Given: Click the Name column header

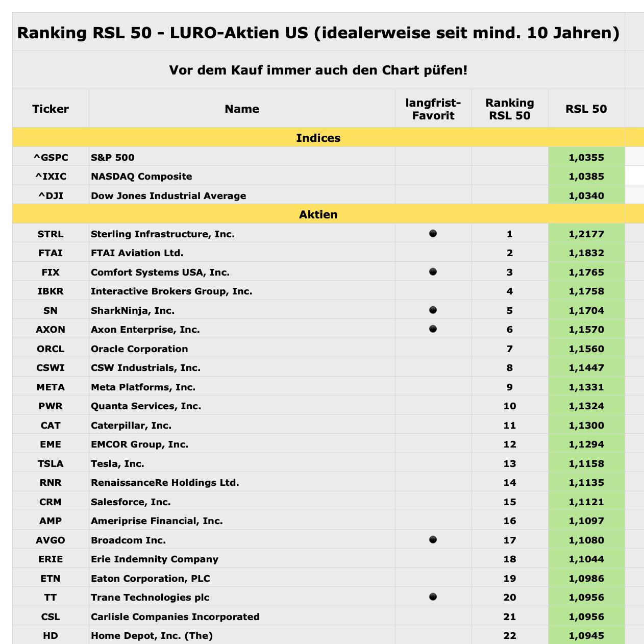Looking at the screenshot, I should coord(242,109).
